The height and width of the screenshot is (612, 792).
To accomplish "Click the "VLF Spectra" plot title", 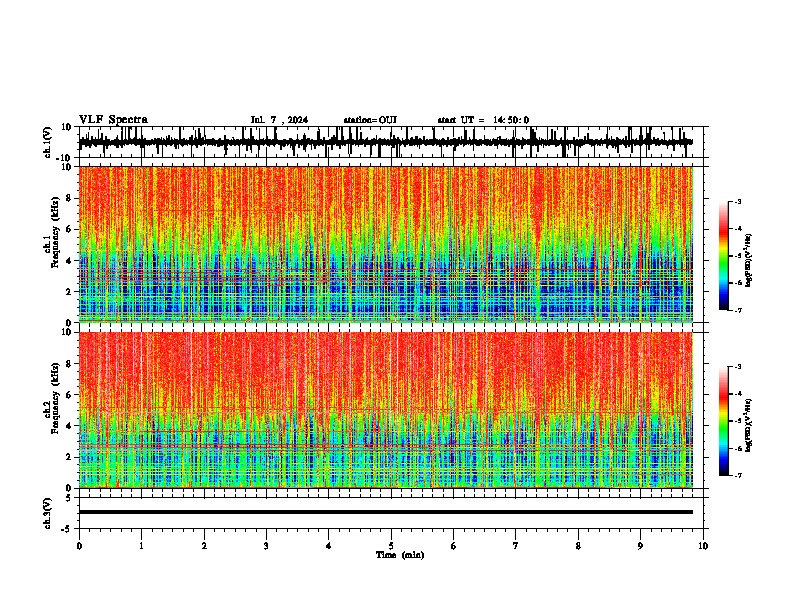I will pyautogui.click(x=113, y=120).
